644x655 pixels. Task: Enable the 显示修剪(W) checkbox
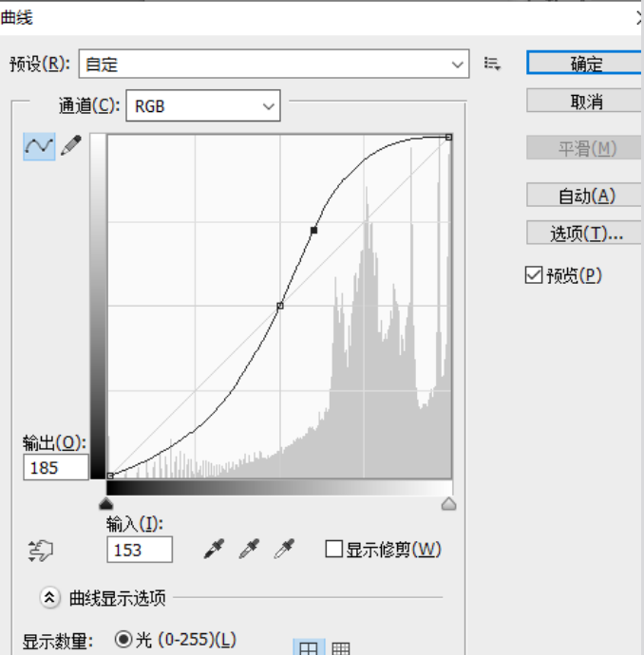pos(334,549)
